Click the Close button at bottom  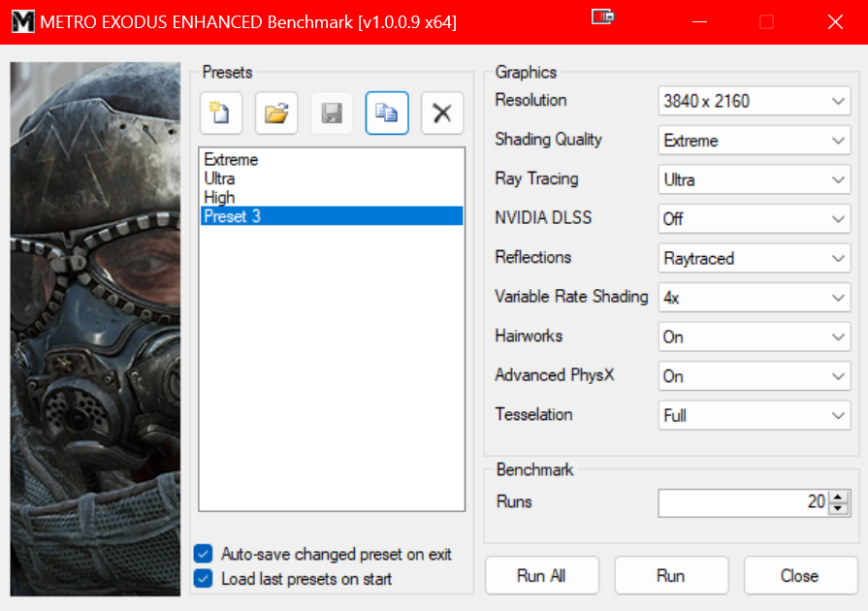click(x=800, y=575)
